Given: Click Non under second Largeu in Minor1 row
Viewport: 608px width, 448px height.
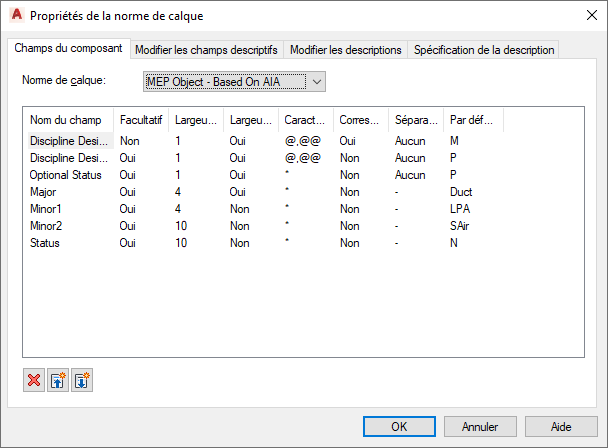Looking at the screenshot, I should pos(240,209).
